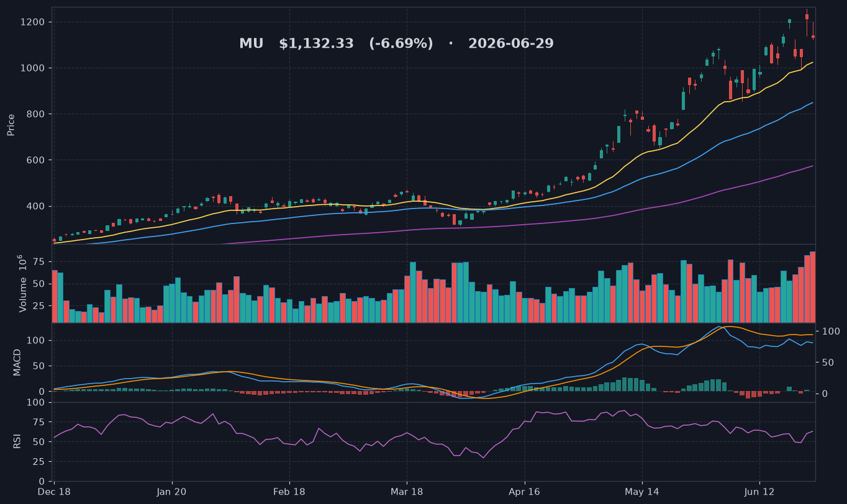The height and width of the screenshot is (504, 847).
Task: Click the $1,132.33 price in the chart title
Action: [x=316, y=44]
